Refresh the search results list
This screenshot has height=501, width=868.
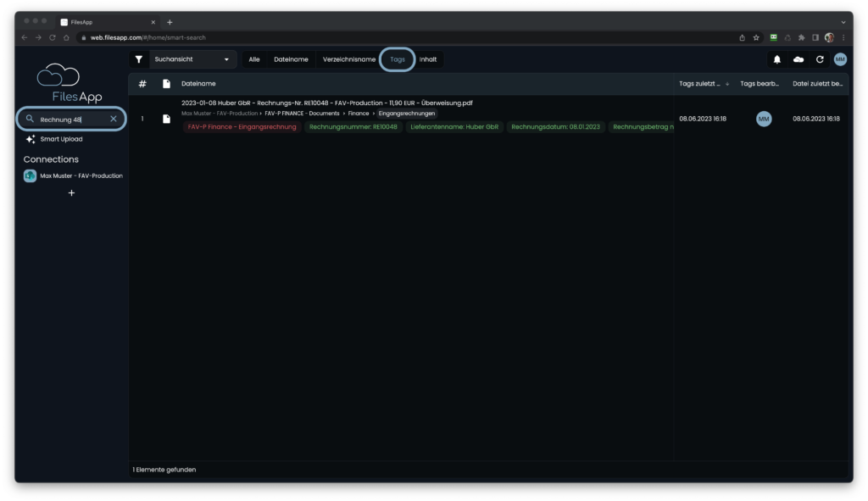tap(820, 59)
